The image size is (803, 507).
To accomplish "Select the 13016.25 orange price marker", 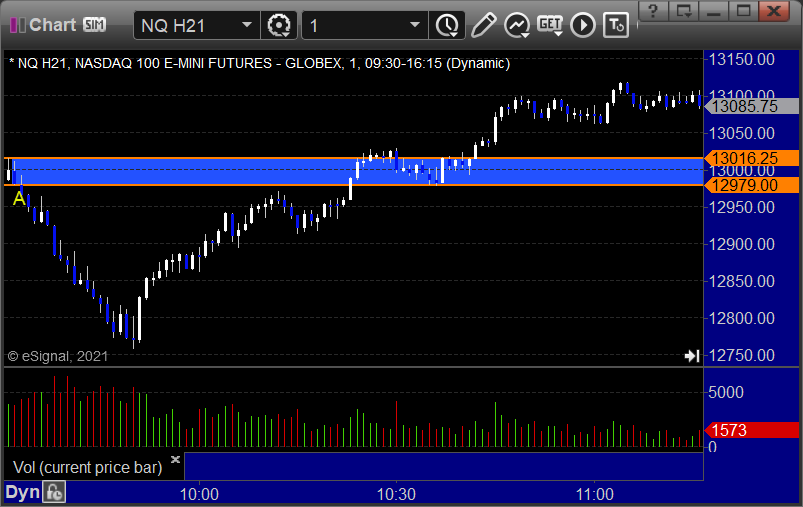I will pyautogui.click(x=751, y=158).
